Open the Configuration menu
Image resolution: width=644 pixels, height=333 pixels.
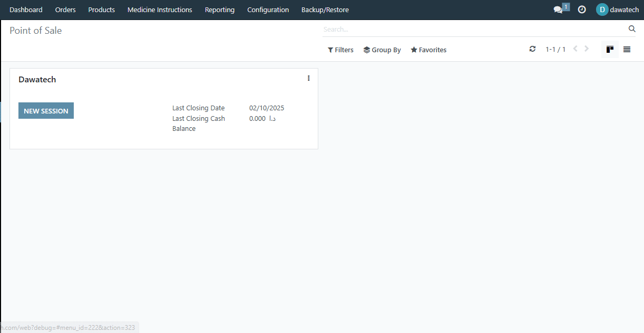point(268,9)
